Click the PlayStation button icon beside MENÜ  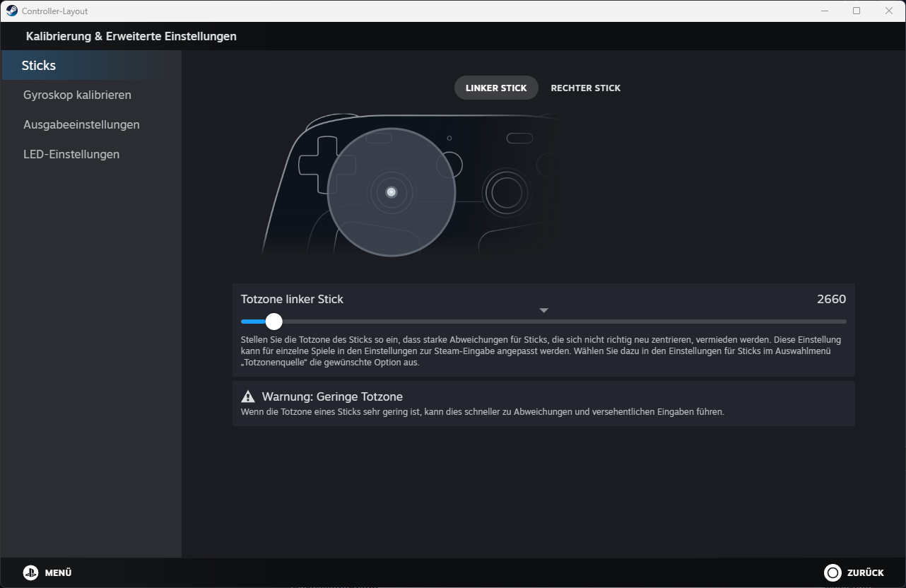click(30, 572)
